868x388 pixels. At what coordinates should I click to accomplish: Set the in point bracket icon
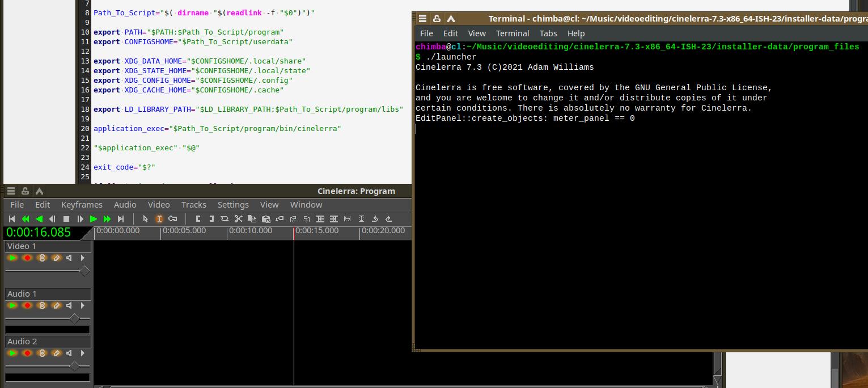click(x=198, y=219)
